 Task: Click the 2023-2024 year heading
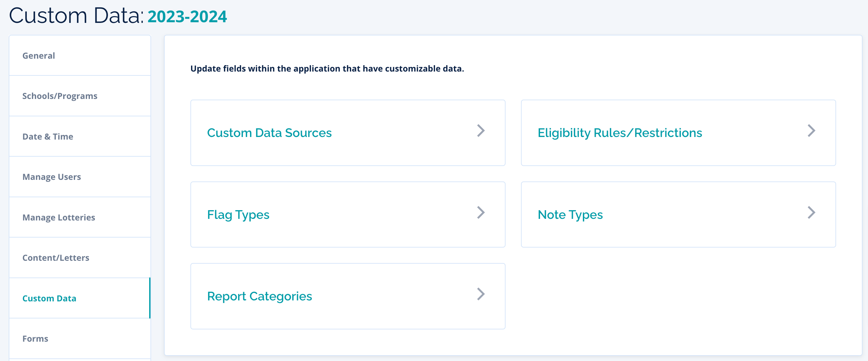pyautogui.click(x=187, y=16)
